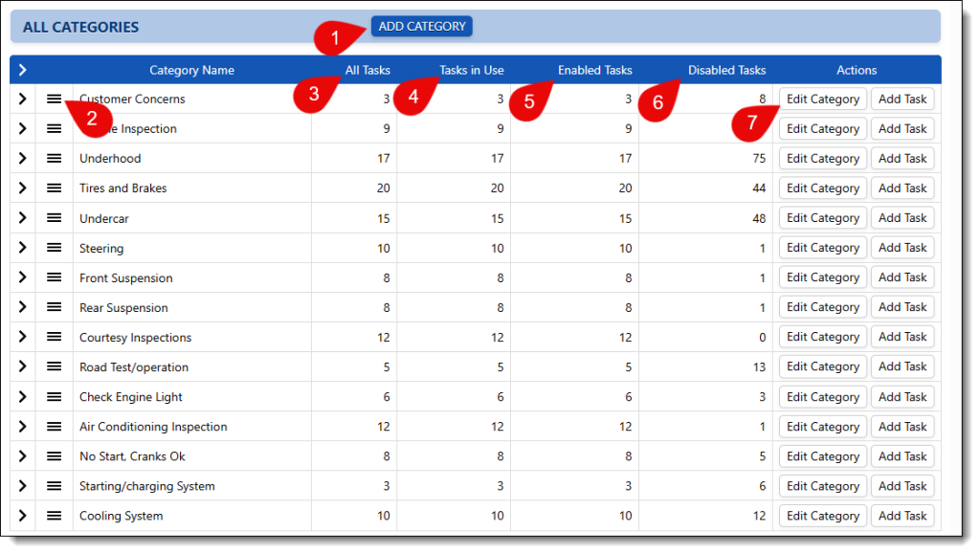Grab drag handle for Customer Concerns
Viewport: 980px width, 554px height.
tap(55, 99)
